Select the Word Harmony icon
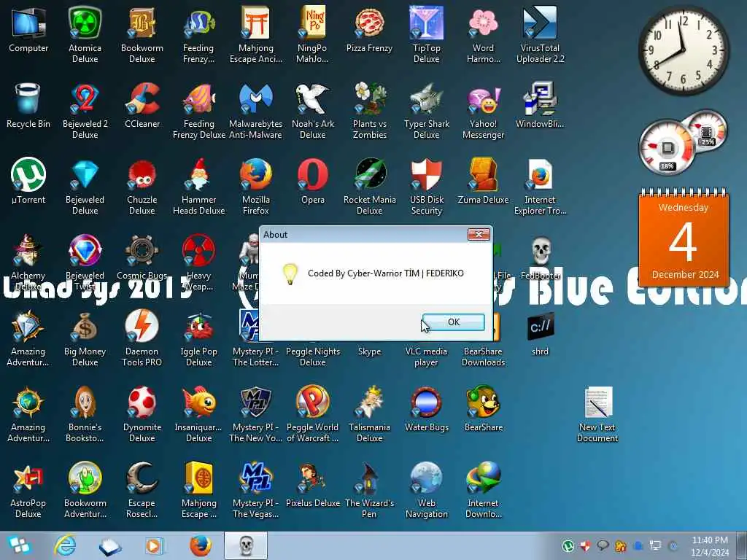 (483, 34)
